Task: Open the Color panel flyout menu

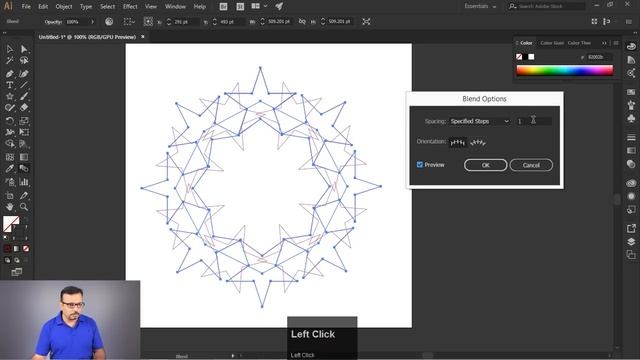Action: (x=616, y=43)
